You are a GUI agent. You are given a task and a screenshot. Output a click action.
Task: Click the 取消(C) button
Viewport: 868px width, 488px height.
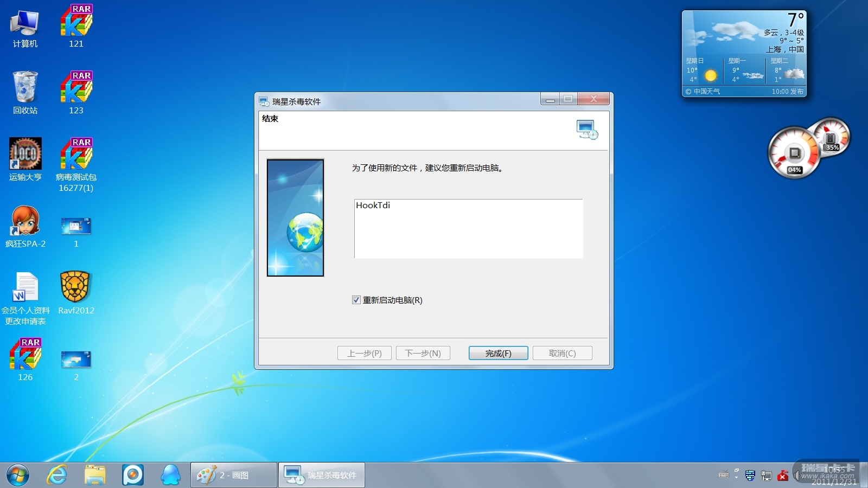(x=562, y=353)
